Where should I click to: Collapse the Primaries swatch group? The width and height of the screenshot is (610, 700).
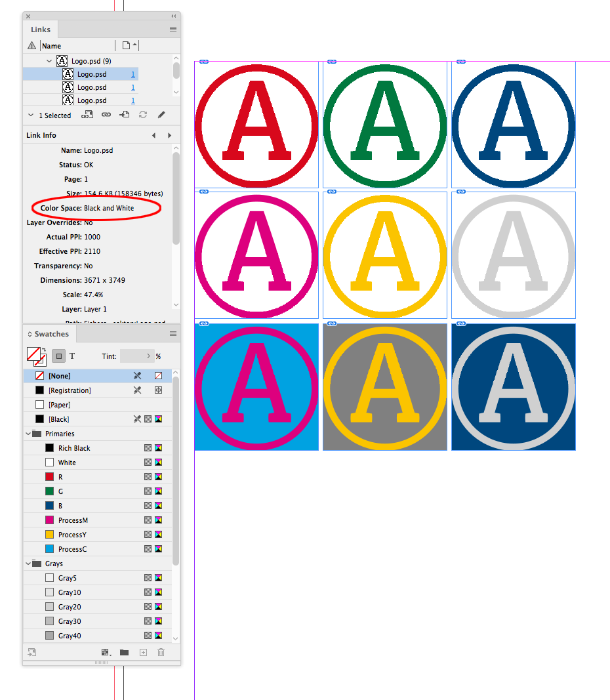28,433
